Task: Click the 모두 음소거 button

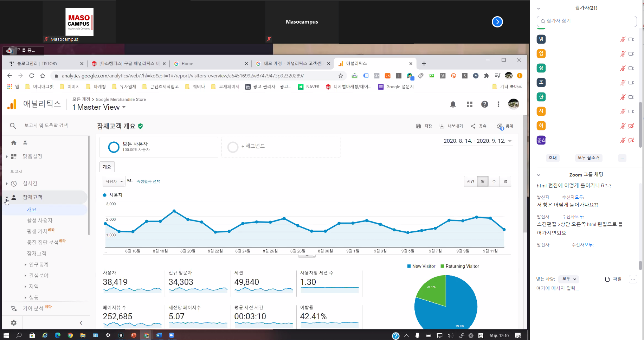Action: click(x=588, y=158)
